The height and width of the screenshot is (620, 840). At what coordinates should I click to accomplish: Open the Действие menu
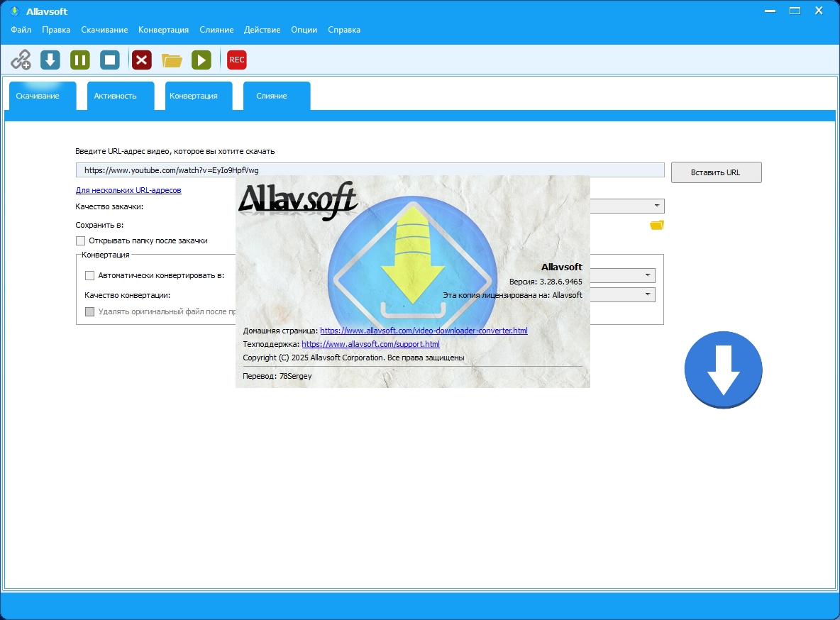tap(262, 30)
